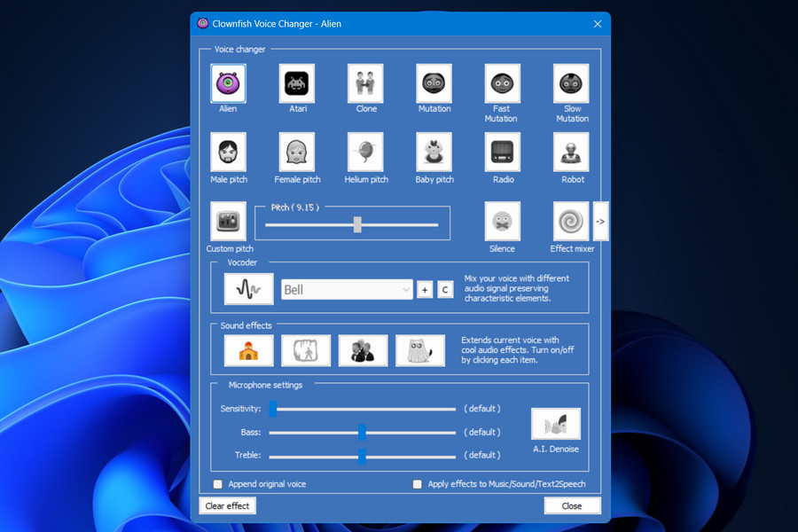The image size is (798, 532).
Task: Show more voices with the arrow button
Action: [x=600, y=222]
